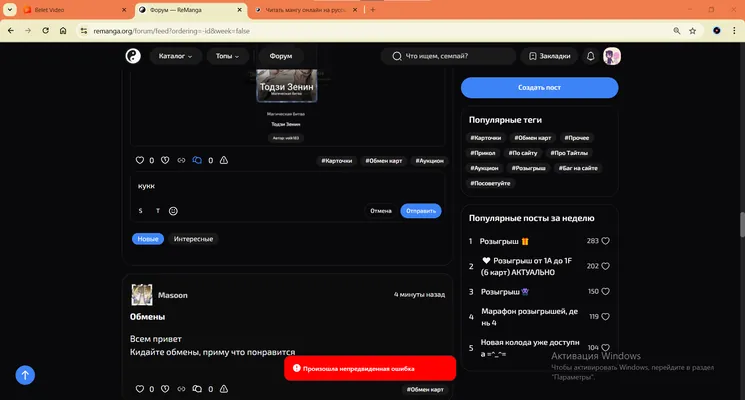
Task: Bookmark this page with the star icon
Action: click(x=692, y=31)
